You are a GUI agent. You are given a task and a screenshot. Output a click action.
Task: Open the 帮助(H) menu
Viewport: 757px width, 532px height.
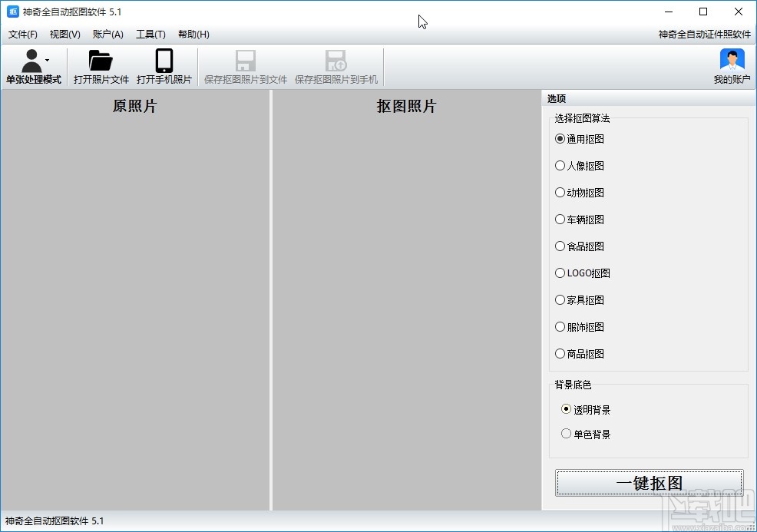pos(193,35)
